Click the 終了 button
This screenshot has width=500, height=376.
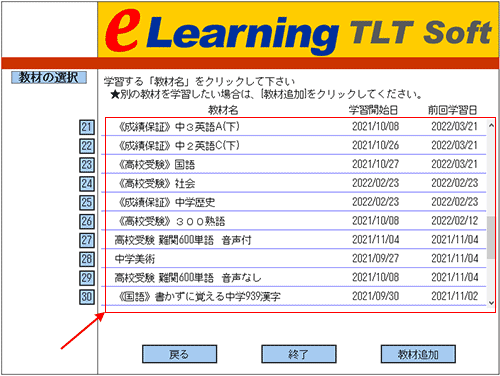tap(299, 354)
